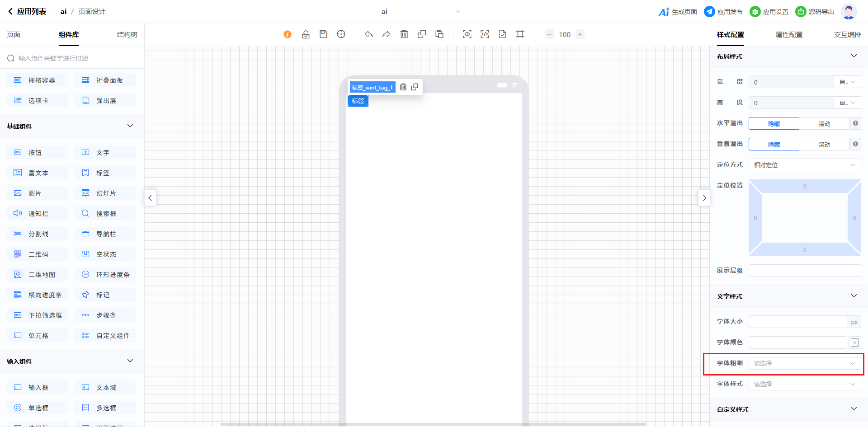The image size is (868, 427).
Task: Click the redo arrow in toolbar
Action: (387, 34)
